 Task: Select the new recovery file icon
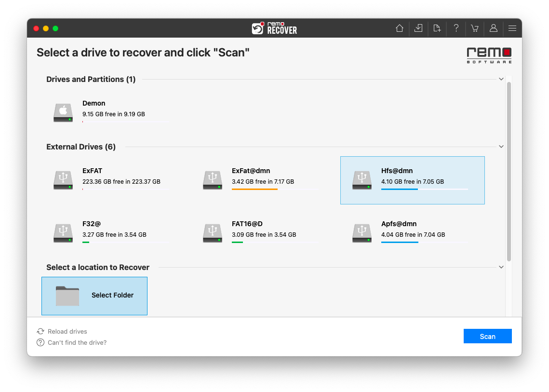click(437, 28)
